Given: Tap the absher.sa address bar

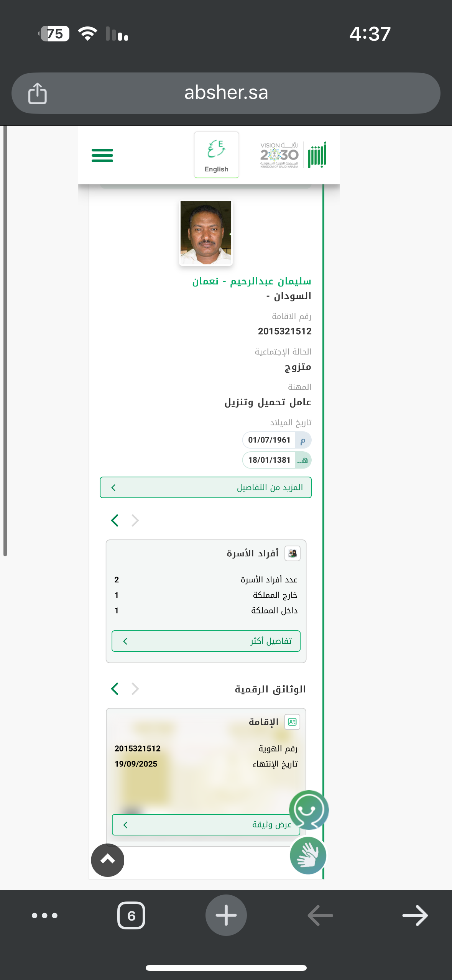Looking at the screenshot, I should (226, 93).
